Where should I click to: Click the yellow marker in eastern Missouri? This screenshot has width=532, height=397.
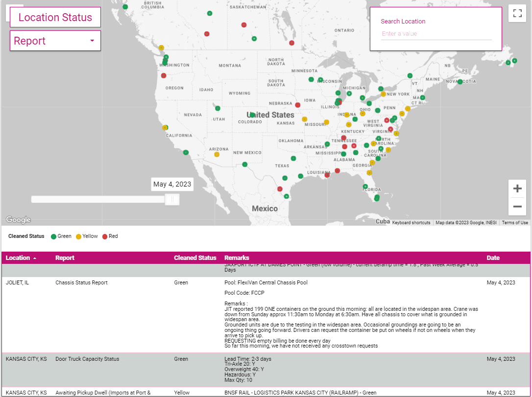326,122
